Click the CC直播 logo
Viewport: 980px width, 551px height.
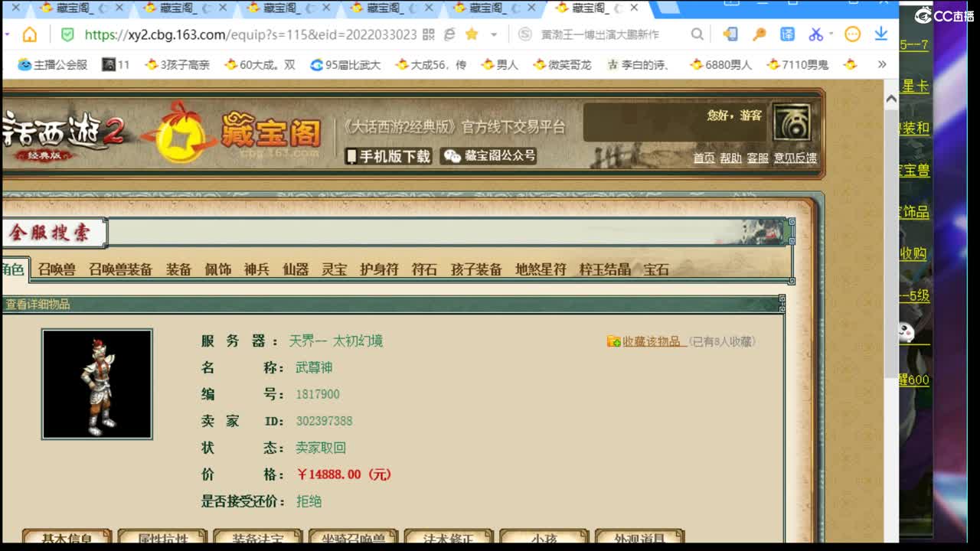pyautogui.click(x=944, y=15)
